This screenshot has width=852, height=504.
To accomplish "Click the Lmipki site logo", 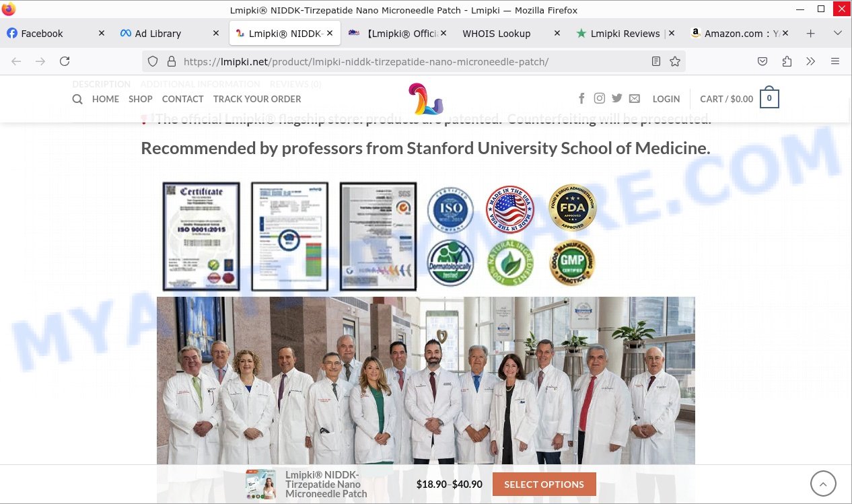I will coord(426,99).
